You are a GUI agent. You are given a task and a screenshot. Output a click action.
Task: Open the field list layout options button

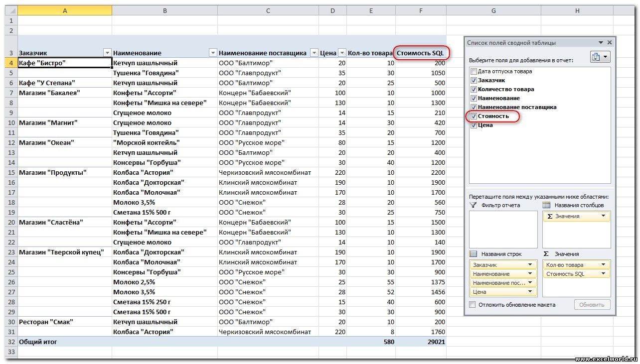point(600,57)
